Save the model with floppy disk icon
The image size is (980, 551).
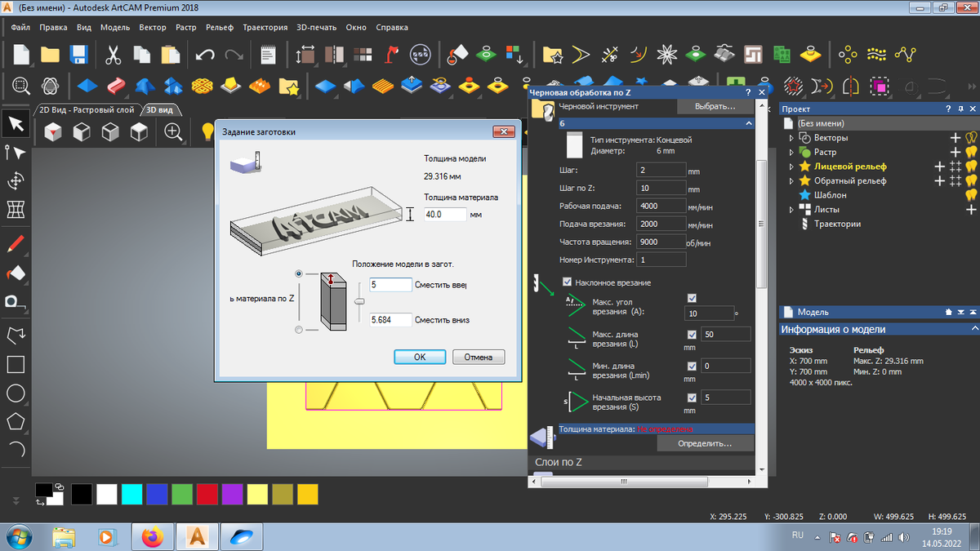tap(78, 55)
